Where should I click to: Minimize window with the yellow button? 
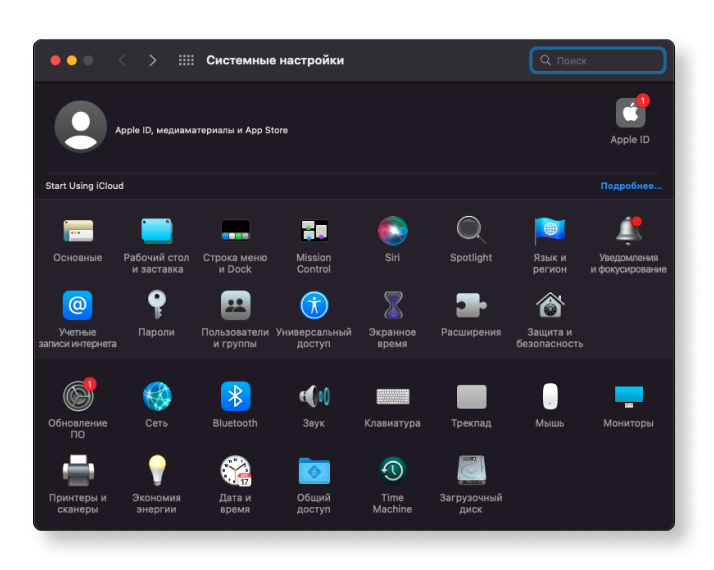click(72, 60)
